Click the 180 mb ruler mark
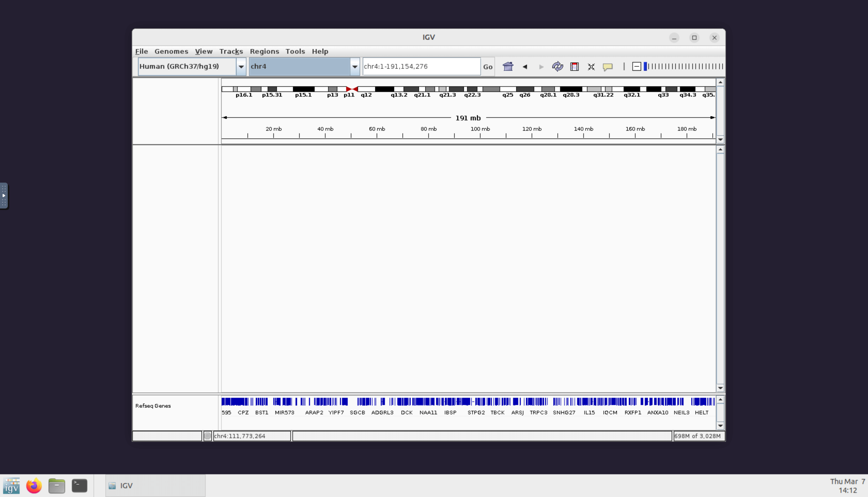This screenshot has width=868, height=497. (687, 129)
